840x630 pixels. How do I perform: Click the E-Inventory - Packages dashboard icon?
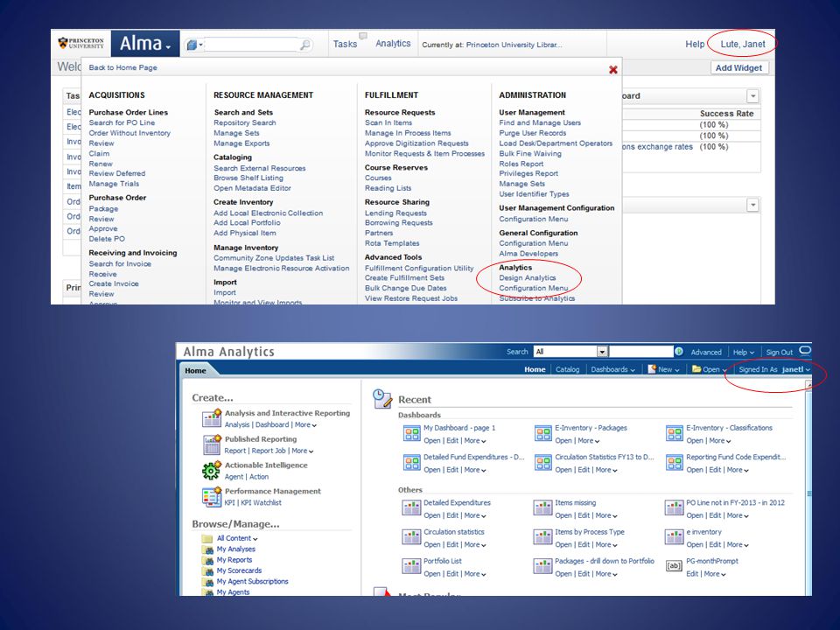pyautogui.click(x=542, y=433)
